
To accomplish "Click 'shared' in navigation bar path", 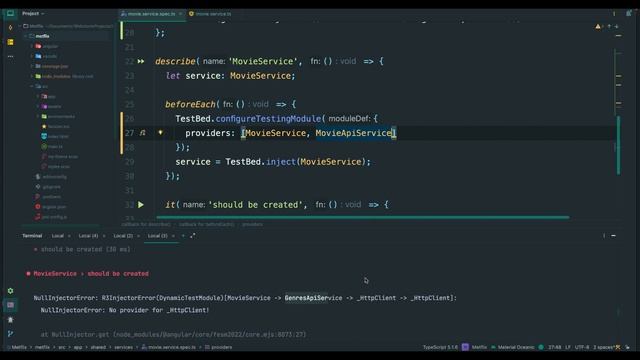I will [98, 347].
